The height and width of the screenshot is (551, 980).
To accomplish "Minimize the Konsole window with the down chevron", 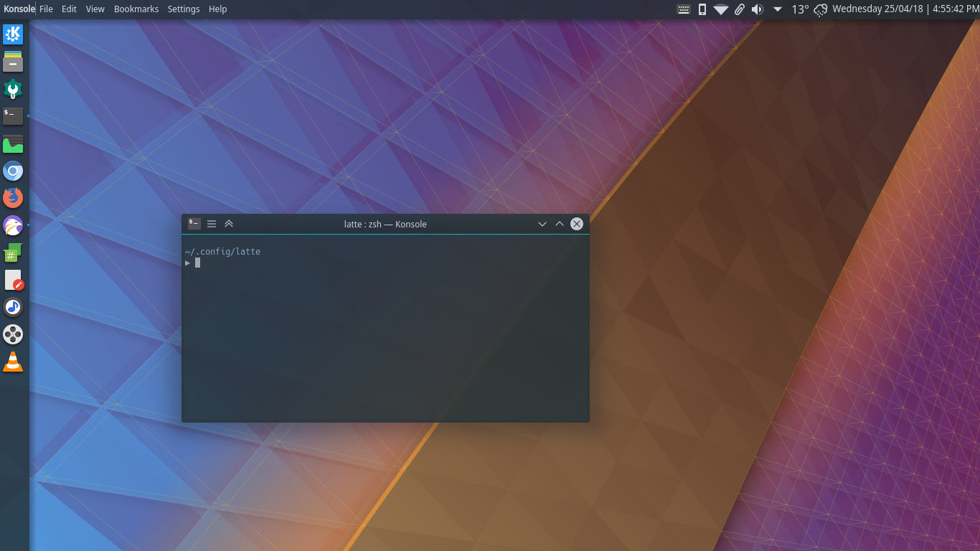I will [x=542, y=224].
